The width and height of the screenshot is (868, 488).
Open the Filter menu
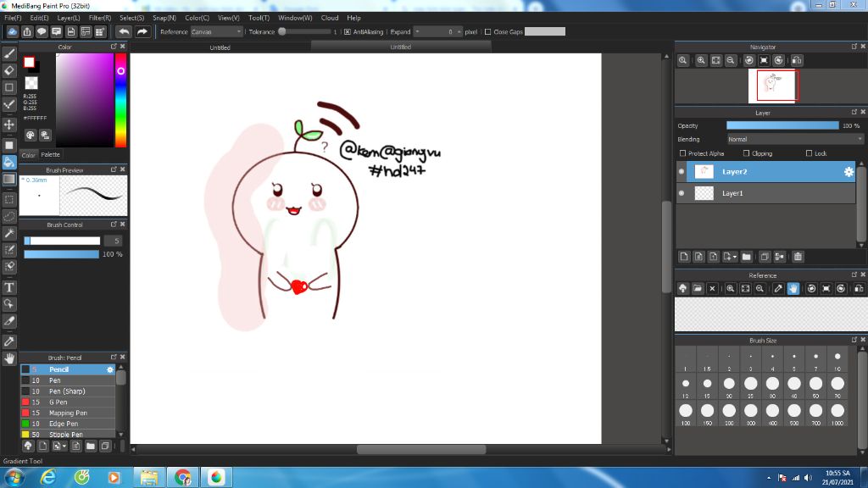[x=100, y=18]
